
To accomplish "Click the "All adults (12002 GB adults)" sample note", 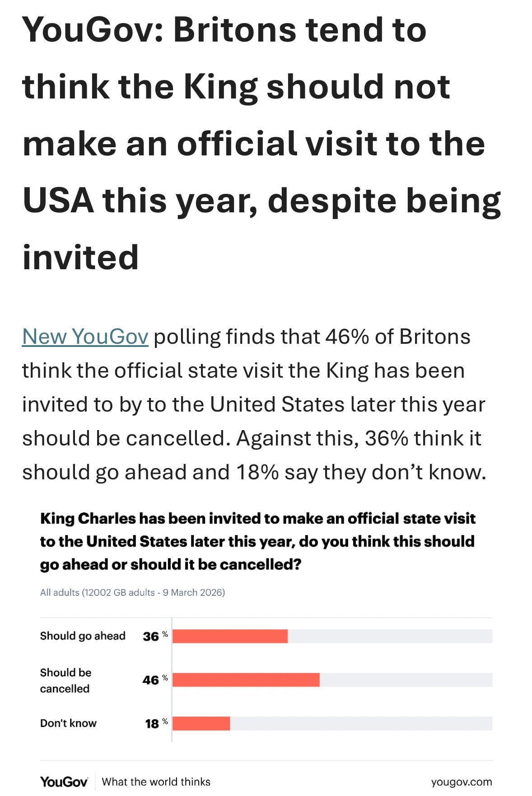I will point(132,592).
